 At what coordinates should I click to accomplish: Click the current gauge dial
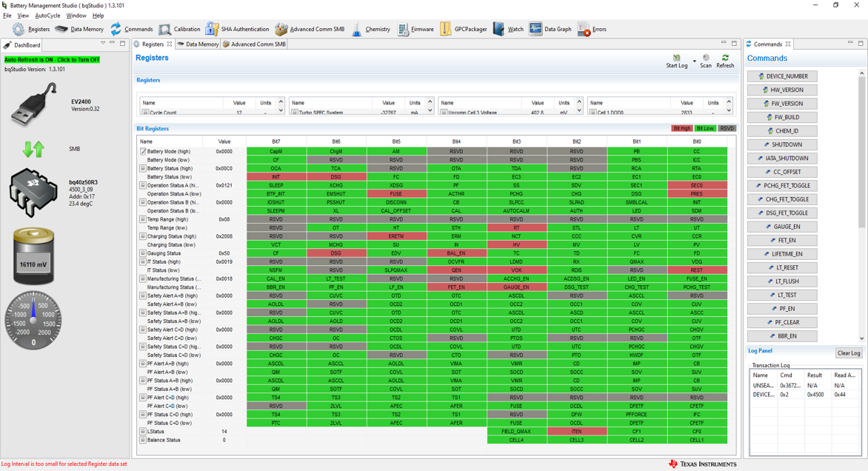click(33, 320)
